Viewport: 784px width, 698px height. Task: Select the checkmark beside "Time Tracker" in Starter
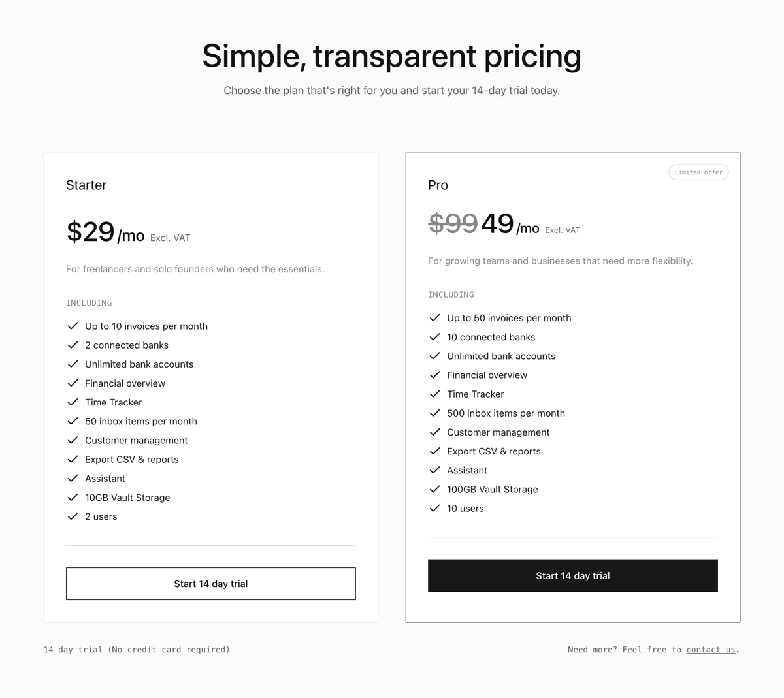(73, 402)
